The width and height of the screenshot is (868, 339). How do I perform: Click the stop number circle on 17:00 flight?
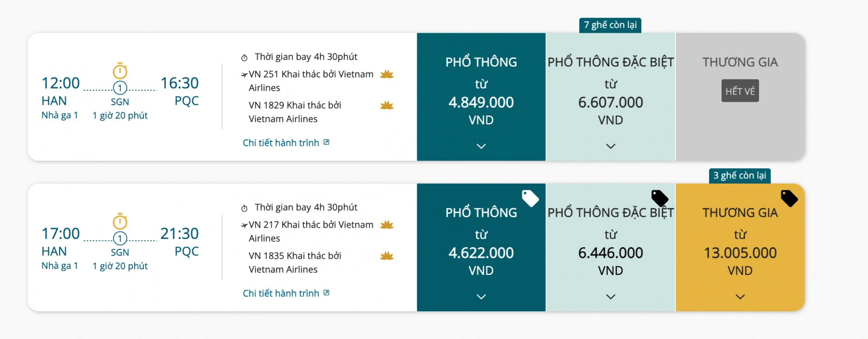pyautogui.click(x=120, y=238)
